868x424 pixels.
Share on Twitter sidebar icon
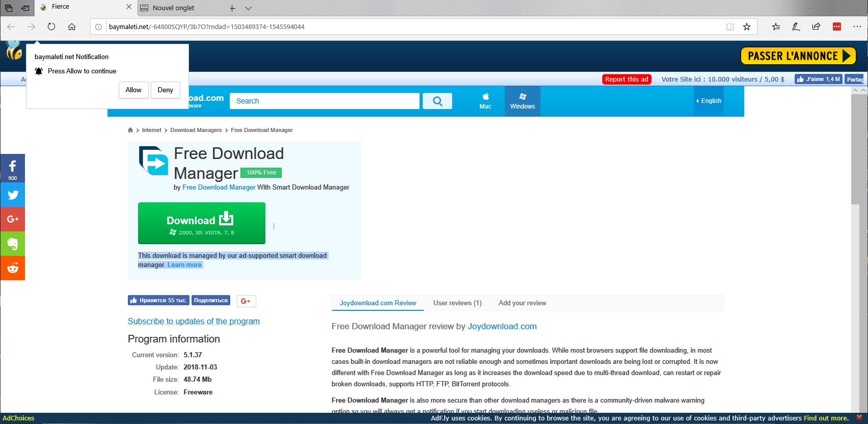[13, 195]
